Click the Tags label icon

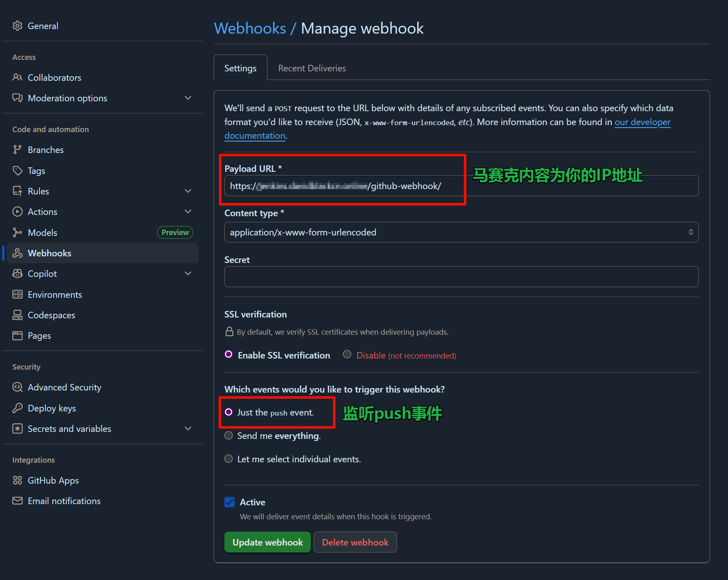click(x=17, y=171)
